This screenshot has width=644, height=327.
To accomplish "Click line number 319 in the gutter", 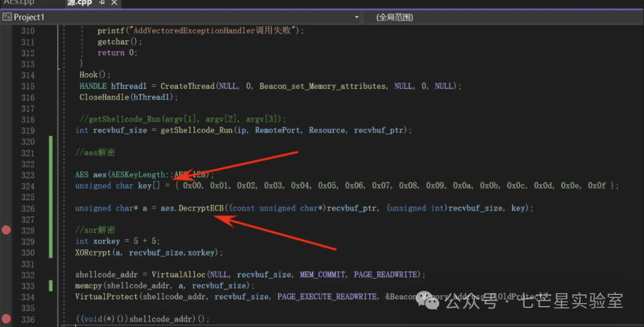I will [x=28, y=131].
